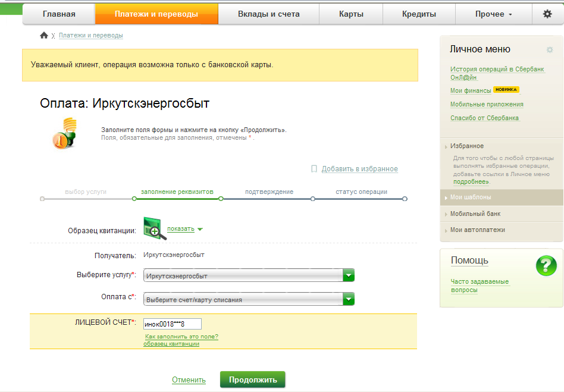Open История операций в Сбербанк ОнЛ@йн link
This screenshot has width=564, height=392.
click(x=497, y=73)
